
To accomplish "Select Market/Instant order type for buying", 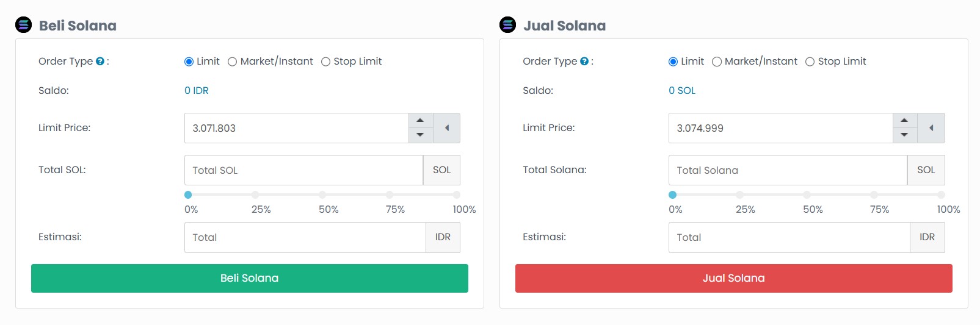I will point(233,62).
